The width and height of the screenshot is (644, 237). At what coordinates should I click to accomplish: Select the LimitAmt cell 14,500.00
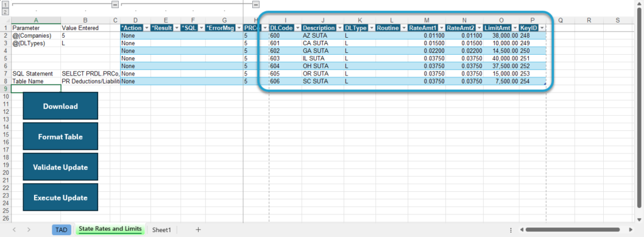(501, 51)
